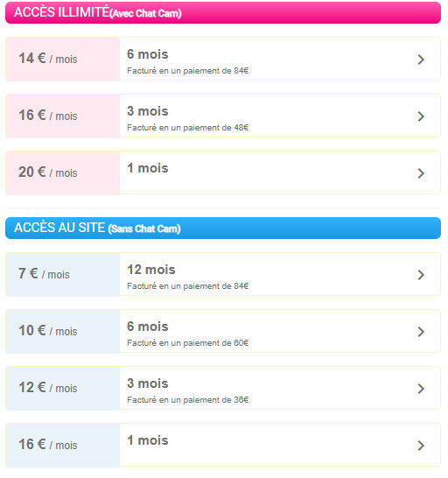This screenshot has width=448, height=478.
Task: Open the Accès Illimité pink header
Action: click(x=223, y=13)
